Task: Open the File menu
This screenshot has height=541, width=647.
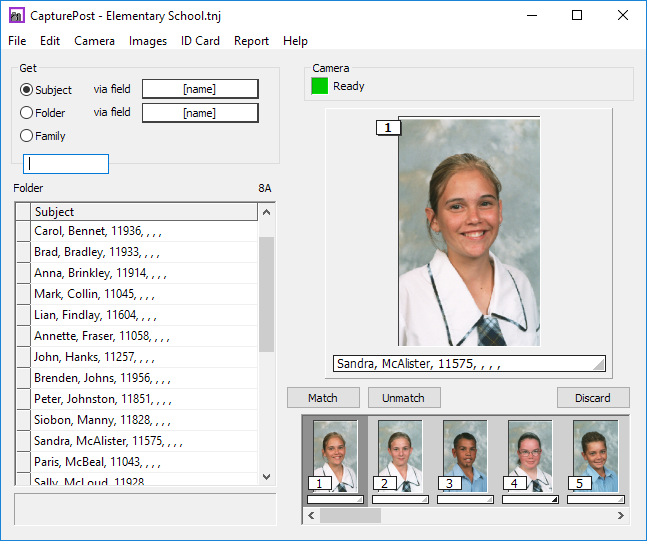Action: (17, 41)
